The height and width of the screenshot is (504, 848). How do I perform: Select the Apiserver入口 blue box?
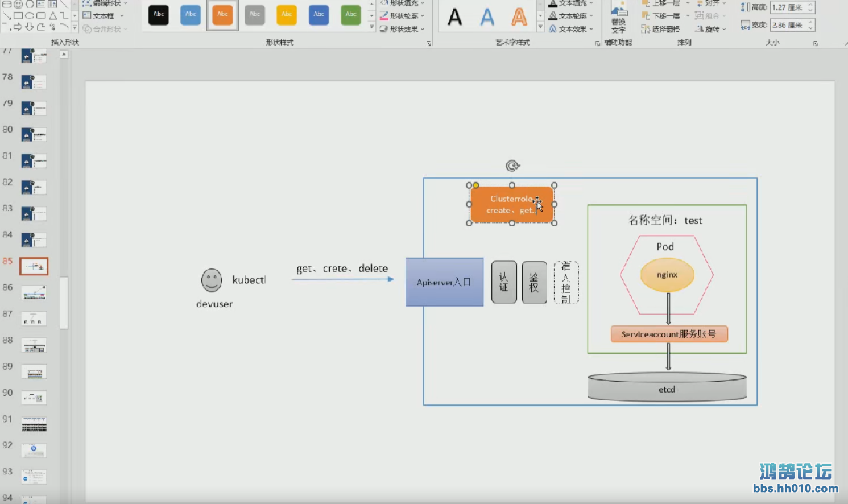coord(445,282)
